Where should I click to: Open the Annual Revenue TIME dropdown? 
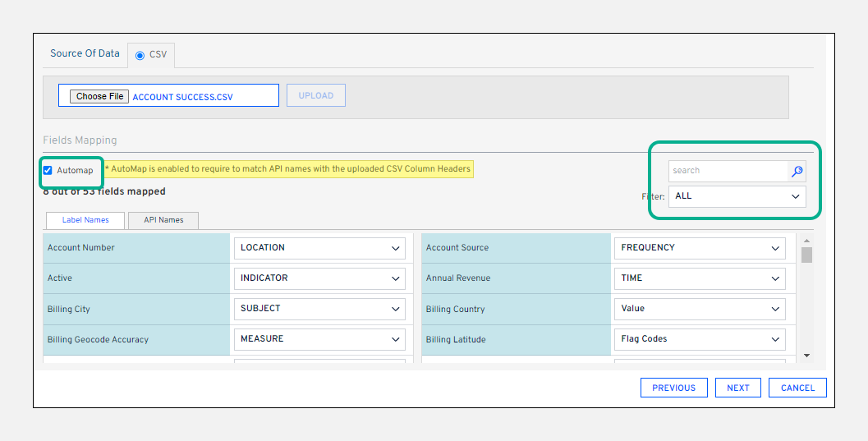coord(700,278)
